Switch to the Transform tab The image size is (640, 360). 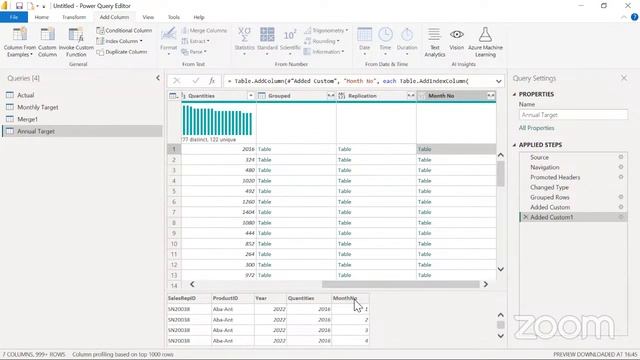[x=74, y=17]
